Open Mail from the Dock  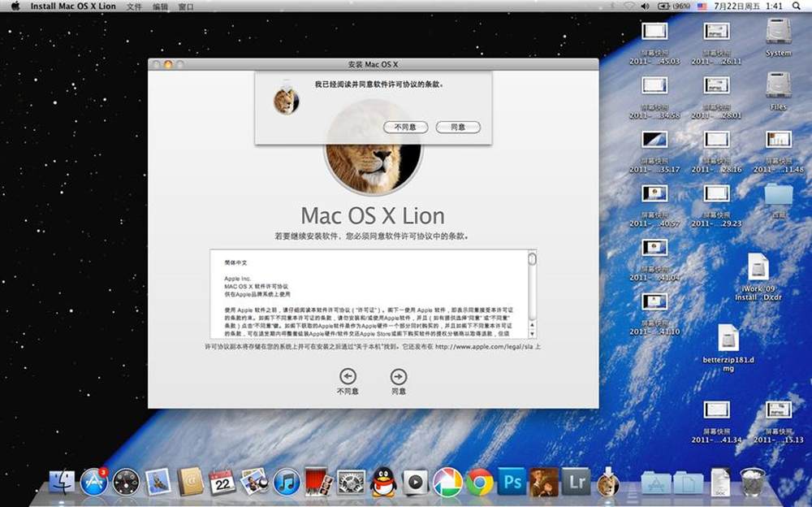coord(158,482)
